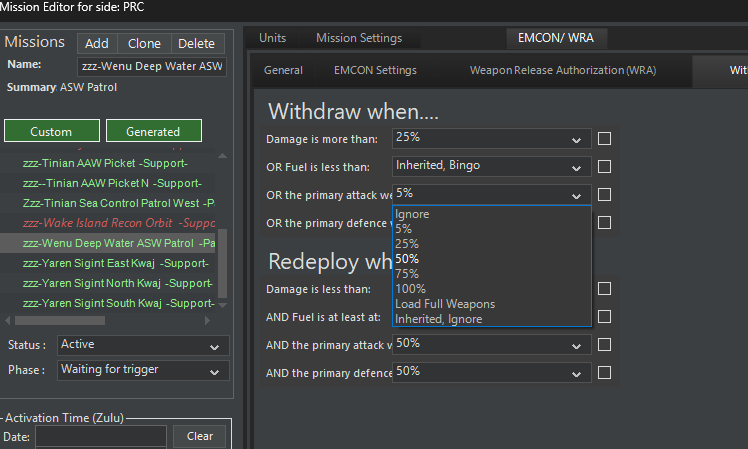Clear the activation date
This screenshot has height=449, width=748.
tap(199, 436)
